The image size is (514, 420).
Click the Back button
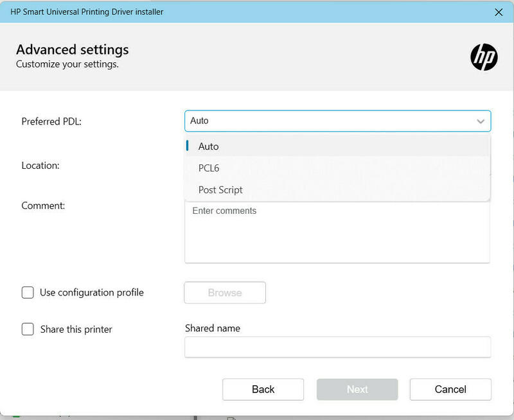263,389
